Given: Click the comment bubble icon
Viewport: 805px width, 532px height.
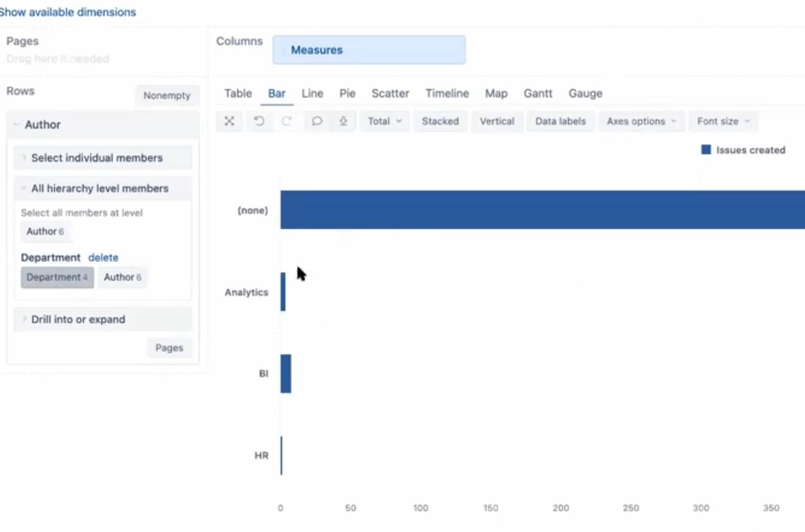Looking at the screenshot, I should point(317,121).
